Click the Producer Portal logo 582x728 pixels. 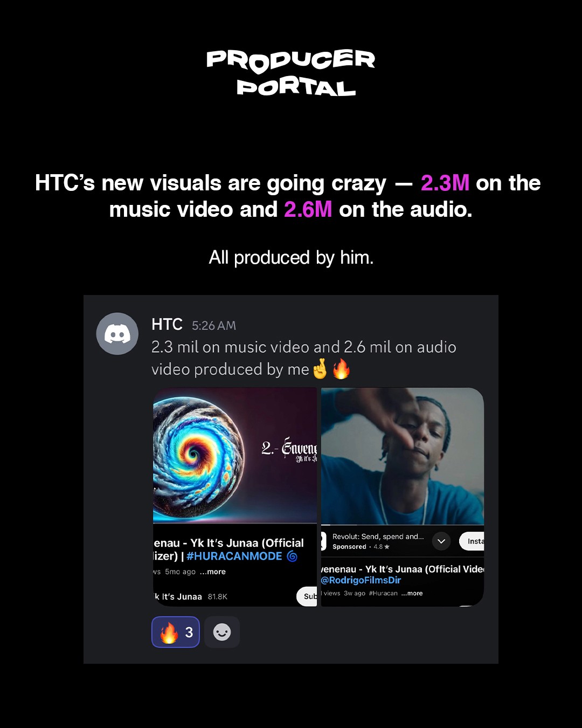point(291,73)
